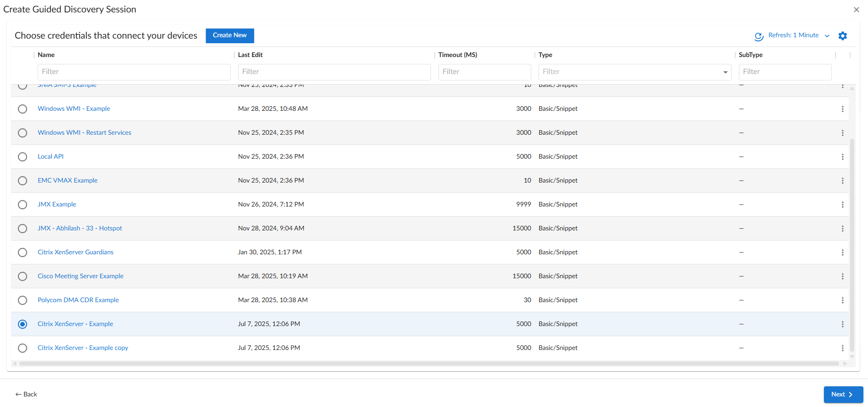Click the refresh circular arrow icon
Image resolution: width=868 pixels, height=407 pixels.
point(759,36)
